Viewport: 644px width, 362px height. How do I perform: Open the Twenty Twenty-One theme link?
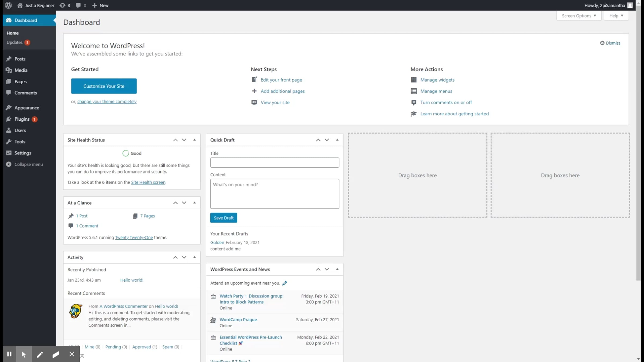pyautogui.click(x=134, y=238)
